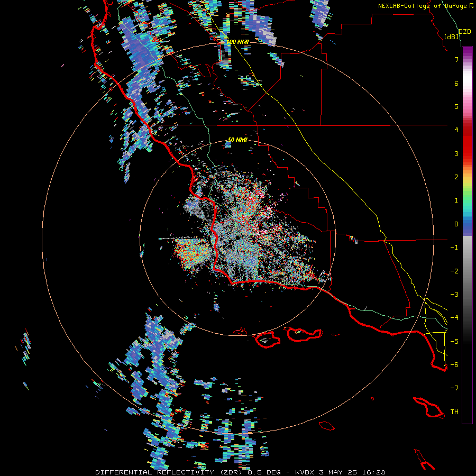This screenshot has width=476, height=476.
Task: Click the '50 NMI' range ring label
Action: [237, 140]
